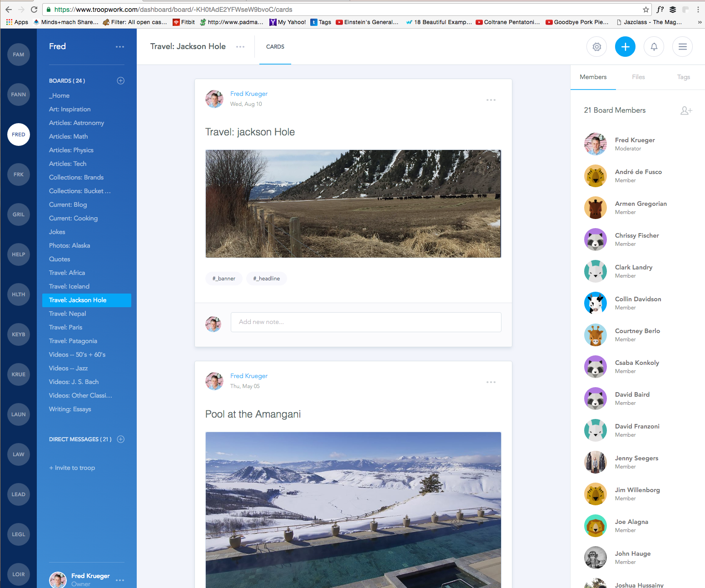The image size is (705, 588).
Task: Open Fred troop options ellipsis
Action: tap(120, 47)
